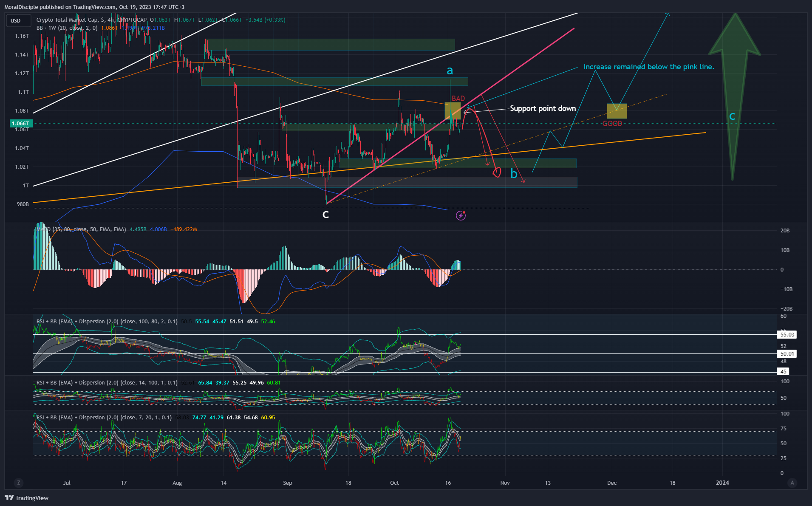
Task: Click the Oct label on time axis
Action: [x=394, y=483]
